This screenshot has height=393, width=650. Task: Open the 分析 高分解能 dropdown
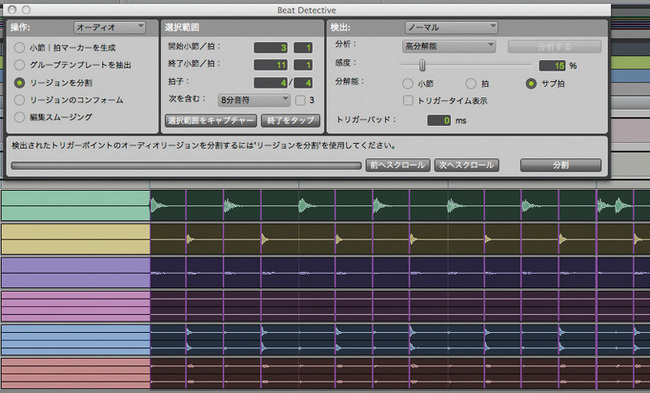click(449, 46)
